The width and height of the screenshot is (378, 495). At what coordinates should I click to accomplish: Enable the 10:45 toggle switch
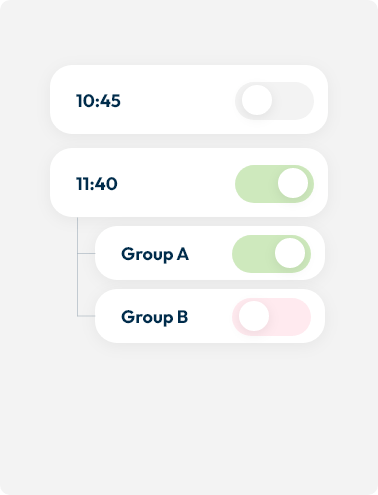pyautogui.click(x=274, y=101)
